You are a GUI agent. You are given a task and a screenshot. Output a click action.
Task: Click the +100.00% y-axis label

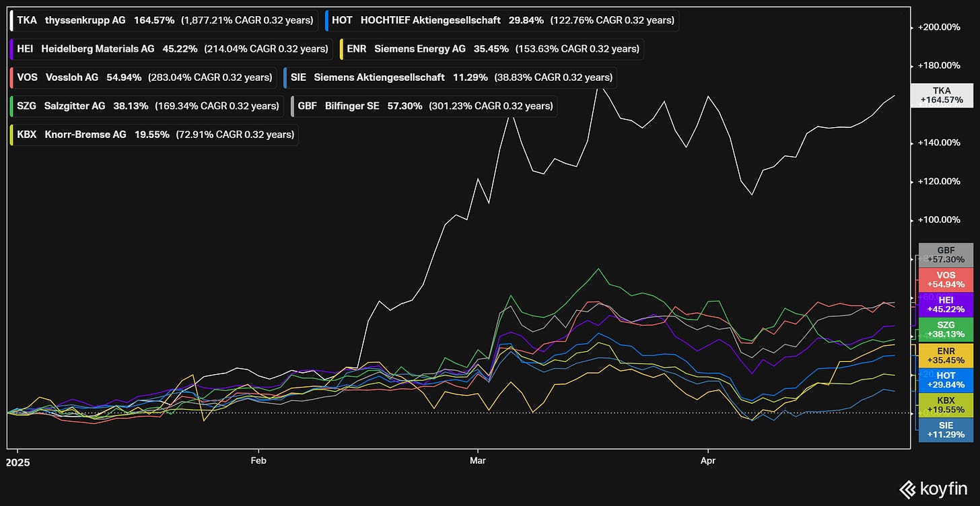939,220
